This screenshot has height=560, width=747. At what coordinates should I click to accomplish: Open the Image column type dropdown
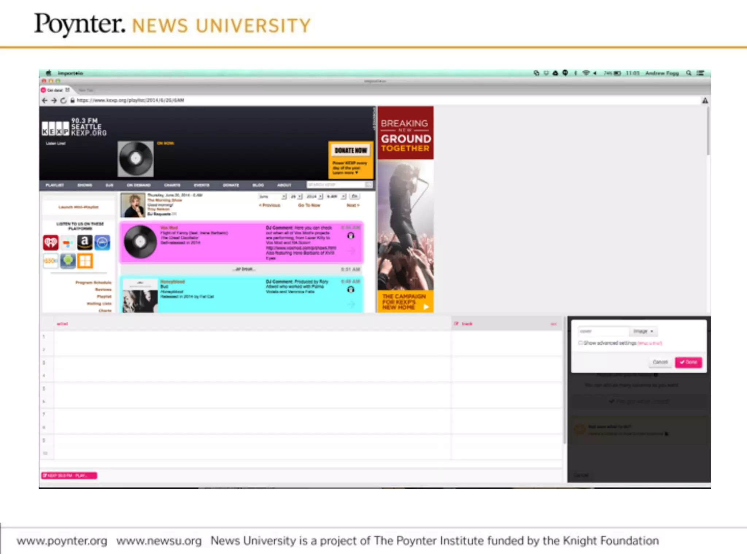tap(643, 331)
